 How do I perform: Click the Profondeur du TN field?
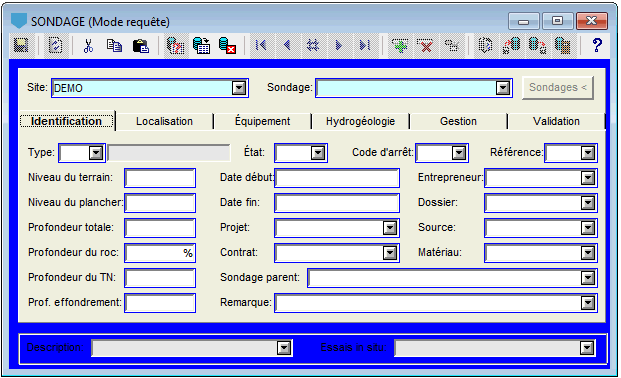click(x=160, y=278)
